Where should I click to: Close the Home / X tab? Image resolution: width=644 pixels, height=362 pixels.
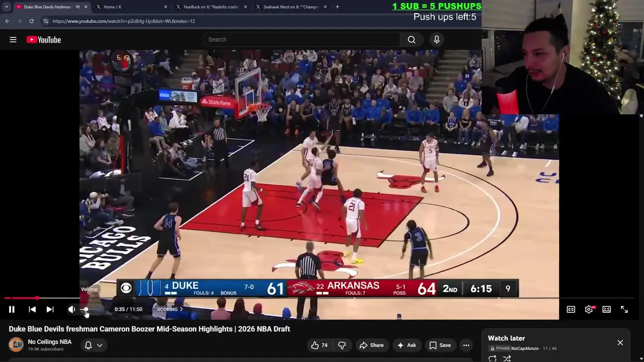166,7
